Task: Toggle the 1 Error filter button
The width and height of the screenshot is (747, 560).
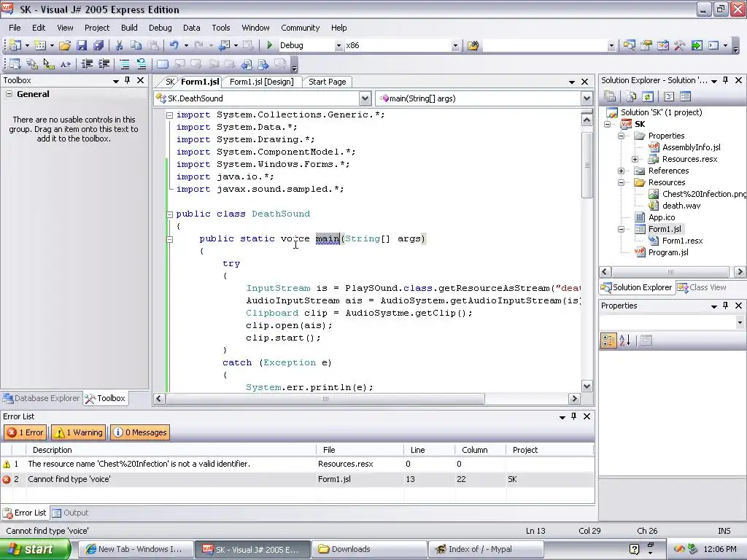Action: tap(26, 432)
